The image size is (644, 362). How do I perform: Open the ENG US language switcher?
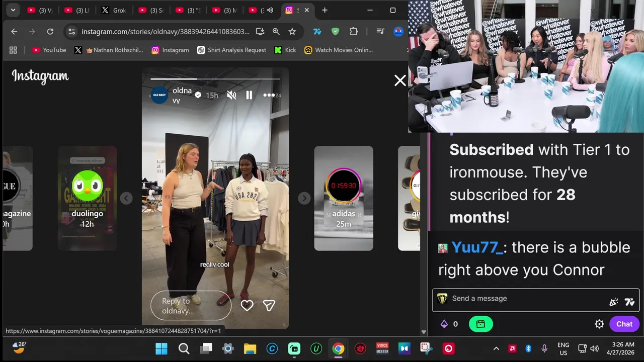[x=563, y=348]
